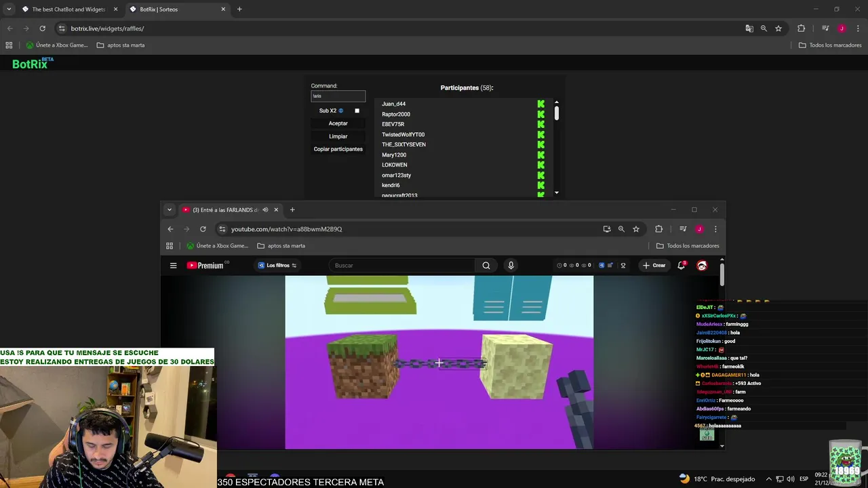Close the FARLANDS YouTube tab
The height and width of the screenshot is (488, 868).
point(276,210)
